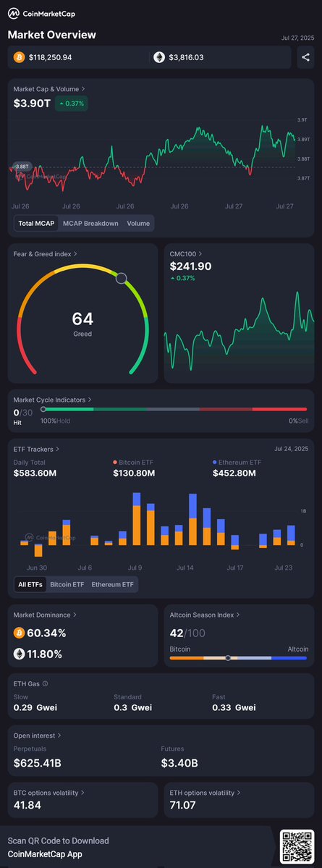Click the ETH Gas info icon

[45, 684]
